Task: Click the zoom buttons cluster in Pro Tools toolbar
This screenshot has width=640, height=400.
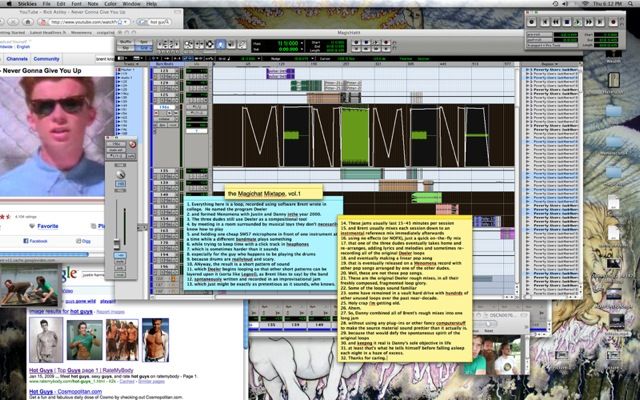Action: 168,44
